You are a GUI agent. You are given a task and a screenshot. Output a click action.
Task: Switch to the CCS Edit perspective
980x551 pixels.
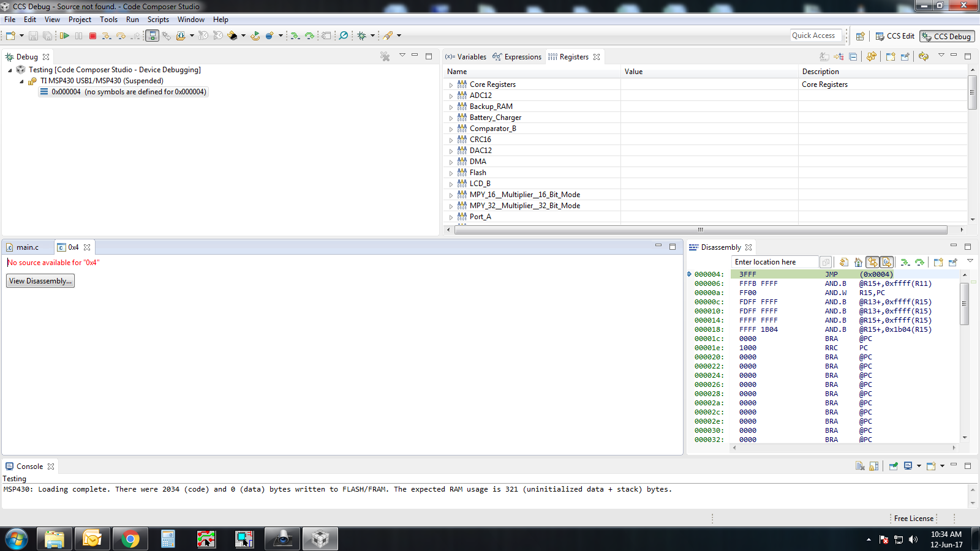(895, 36)
